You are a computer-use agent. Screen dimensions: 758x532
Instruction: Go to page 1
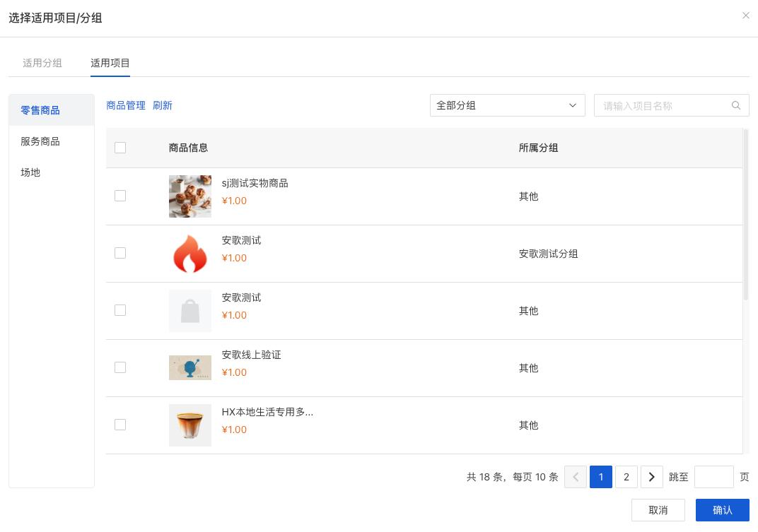(601, 477)
